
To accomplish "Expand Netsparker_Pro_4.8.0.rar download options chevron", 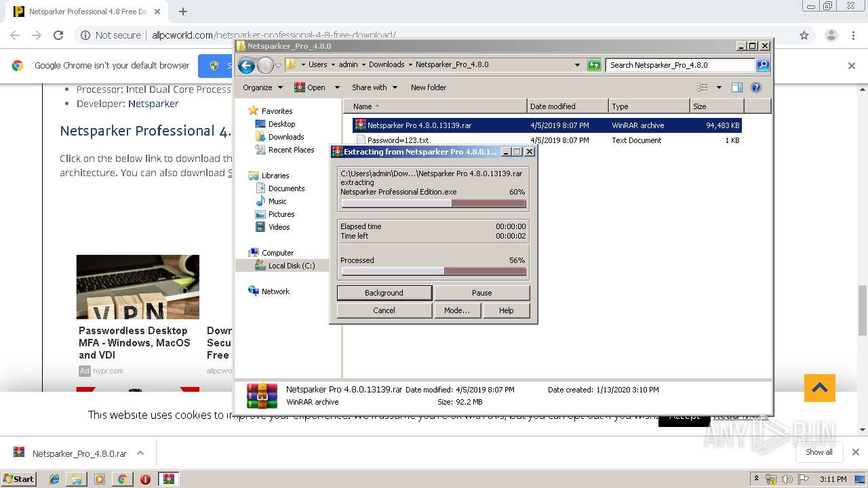I will (140, 453).
